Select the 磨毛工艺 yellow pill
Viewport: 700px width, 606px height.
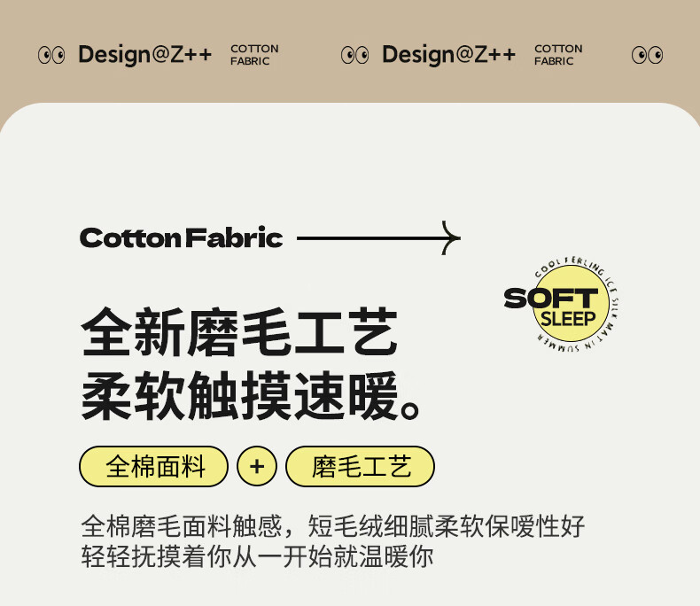click(x=361, y=467)
